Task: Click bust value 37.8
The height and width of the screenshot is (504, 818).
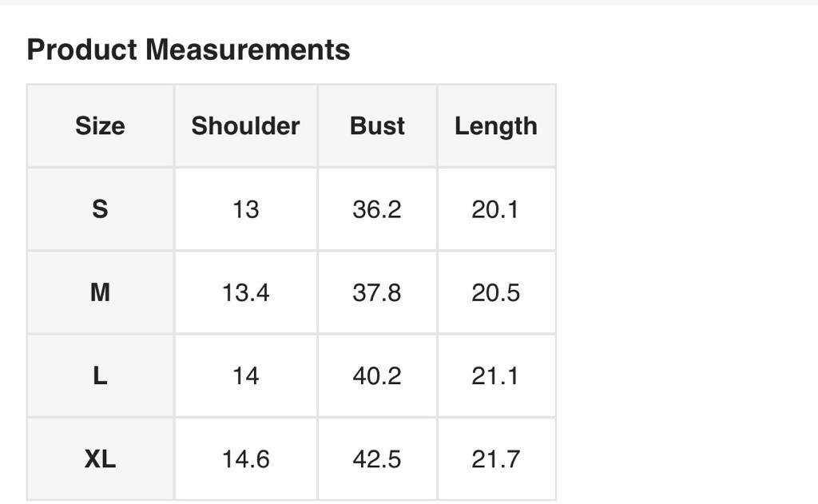Action: [377, 292]
